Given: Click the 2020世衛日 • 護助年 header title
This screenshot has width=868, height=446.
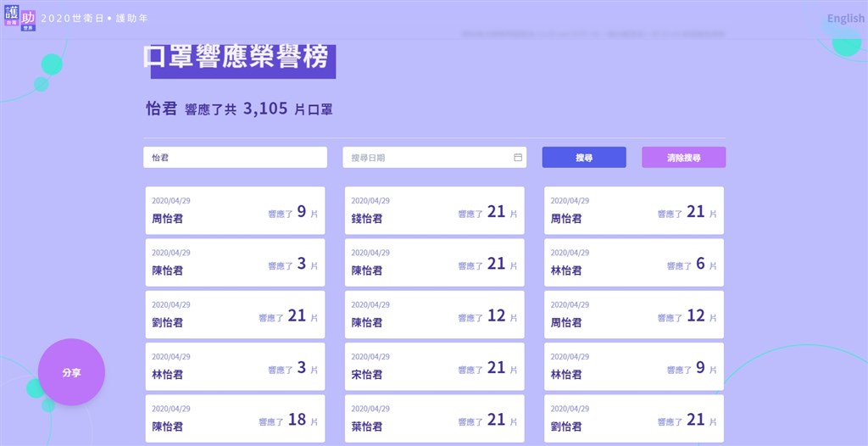Looking at the screenshot, I should pos(95,19).
